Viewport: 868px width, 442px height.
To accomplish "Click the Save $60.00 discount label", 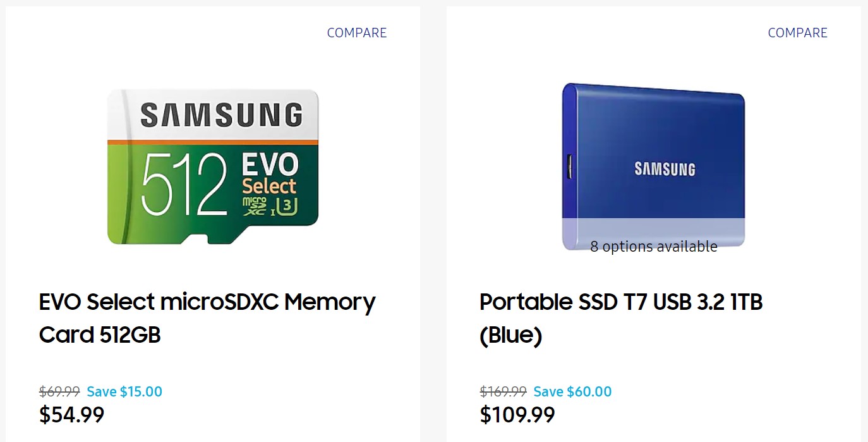I will point(572,391).
